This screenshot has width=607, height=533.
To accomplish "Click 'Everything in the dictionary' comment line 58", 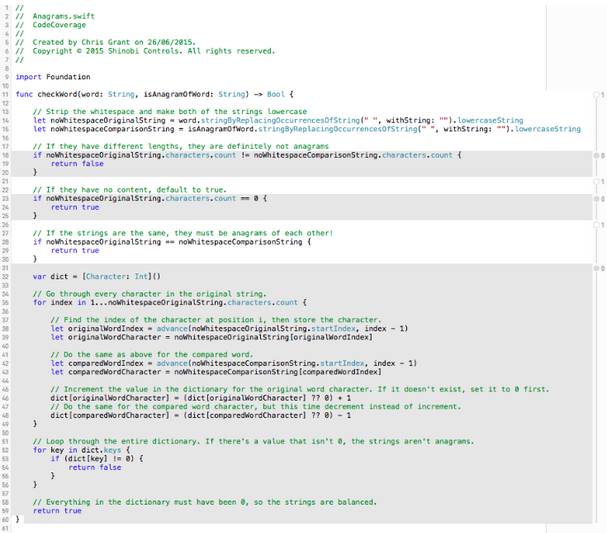I will pyautogui.click(x=205, y=502).
